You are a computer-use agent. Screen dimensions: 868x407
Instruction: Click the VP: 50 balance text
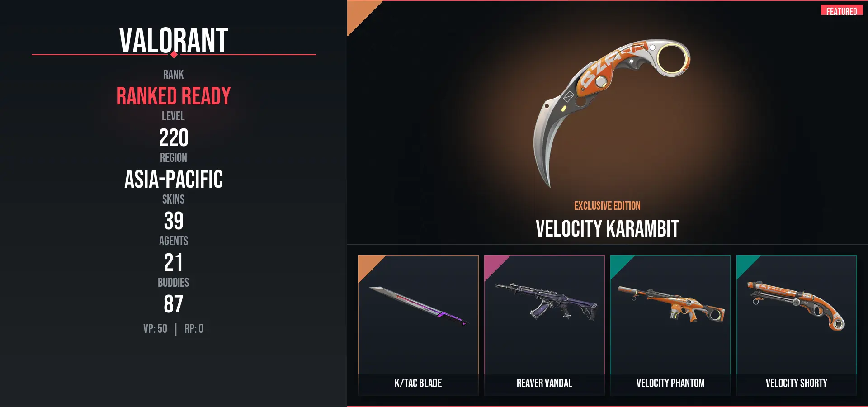[155, 329]
